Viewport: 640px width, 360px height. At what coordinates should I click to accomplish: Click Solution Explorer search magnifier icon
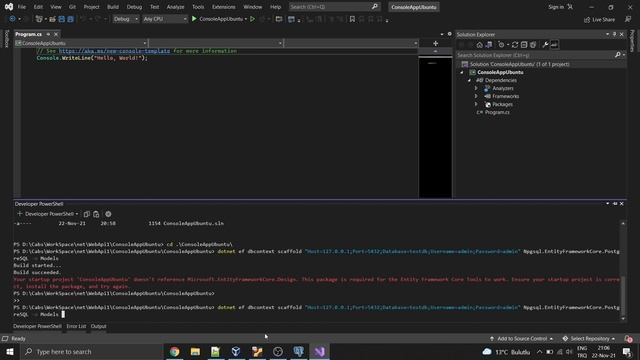[618, 55]
